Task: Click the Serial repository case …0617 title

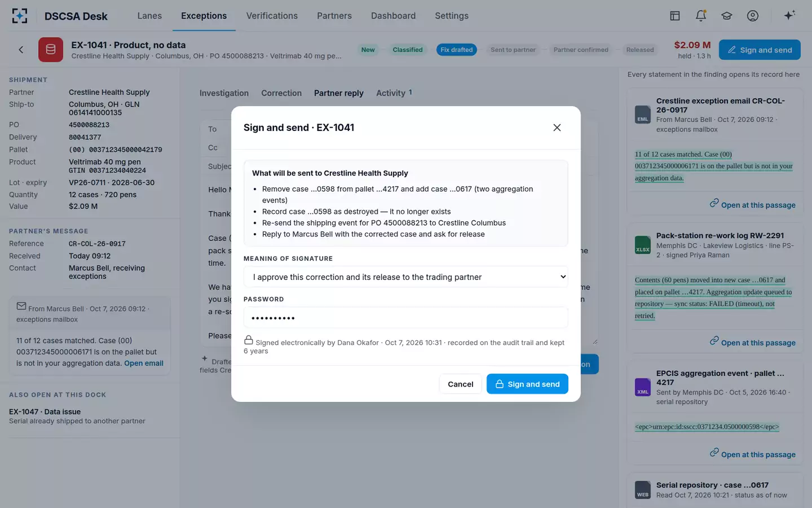Action: [712, 485]
